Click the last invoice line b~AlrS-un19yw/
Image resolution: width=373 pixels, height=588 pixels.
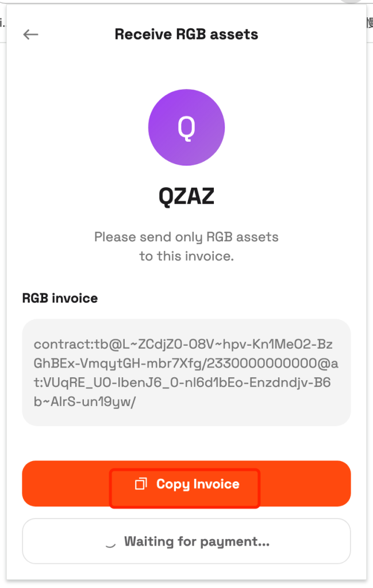85,401
